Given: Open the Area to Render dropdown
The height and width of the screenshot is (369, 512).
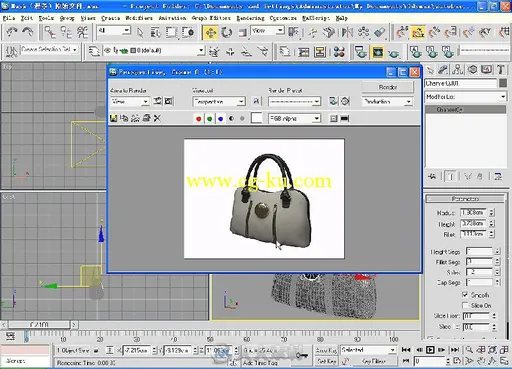Looking at the screenshot, I should (x=130, y=101).
